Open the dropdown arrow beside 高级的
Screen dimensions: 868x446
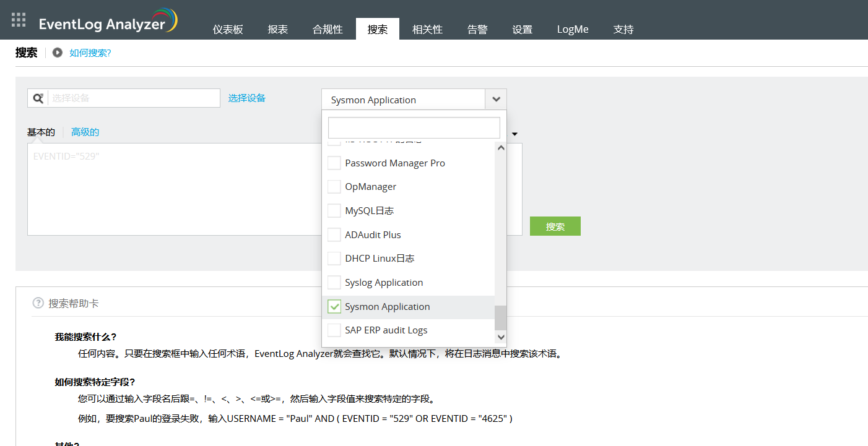point(514,133)
